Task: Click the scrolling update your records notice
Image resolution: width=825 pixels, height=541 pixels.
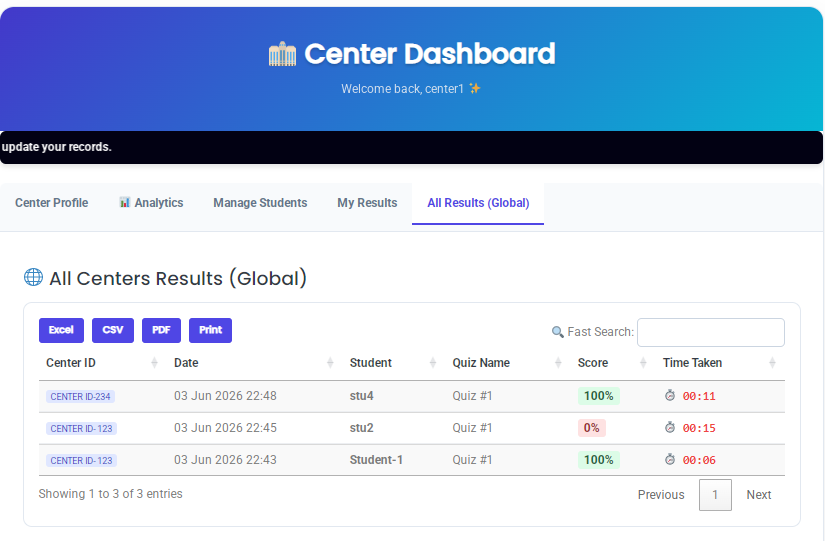Action: click(57, 147)
